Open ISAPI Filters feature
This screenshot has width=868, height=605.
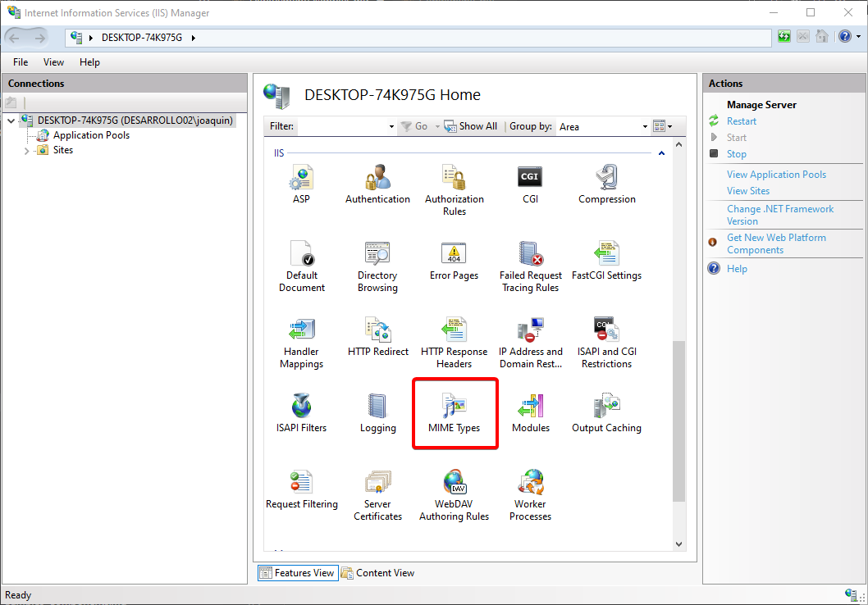pyautogui.click(x=301, y=413)
